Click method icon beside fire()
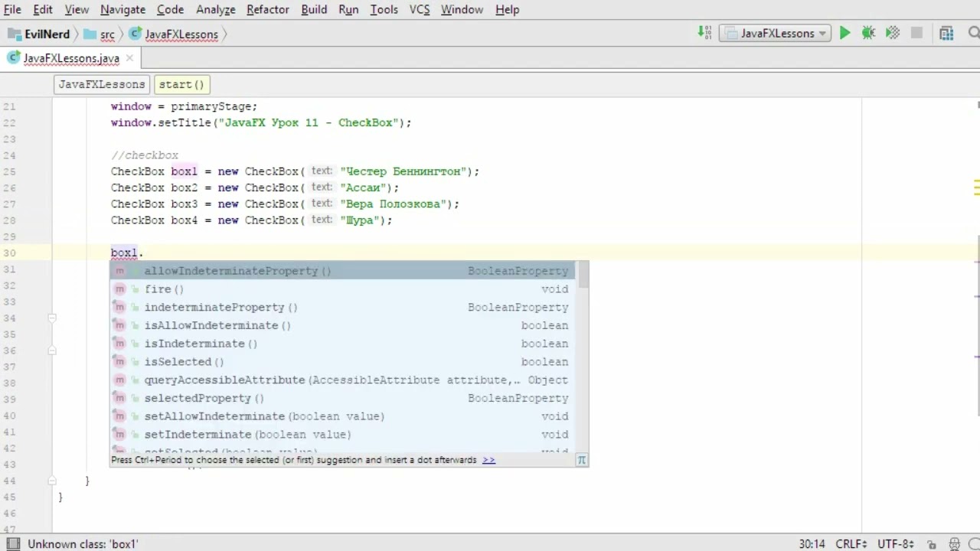This screenshot has height=551, width=980. (120, 289)
